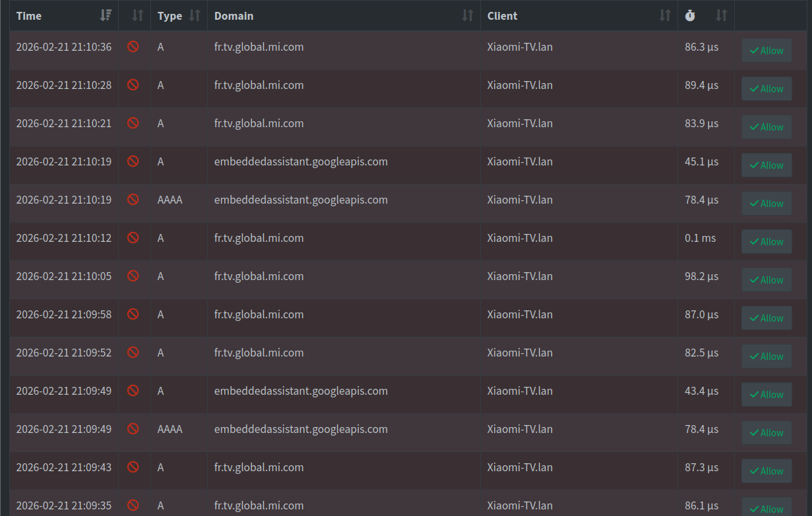The width and height of the screenshot is (812, 516).
Task: Sort by Time column descending icon
Action: 106,16
